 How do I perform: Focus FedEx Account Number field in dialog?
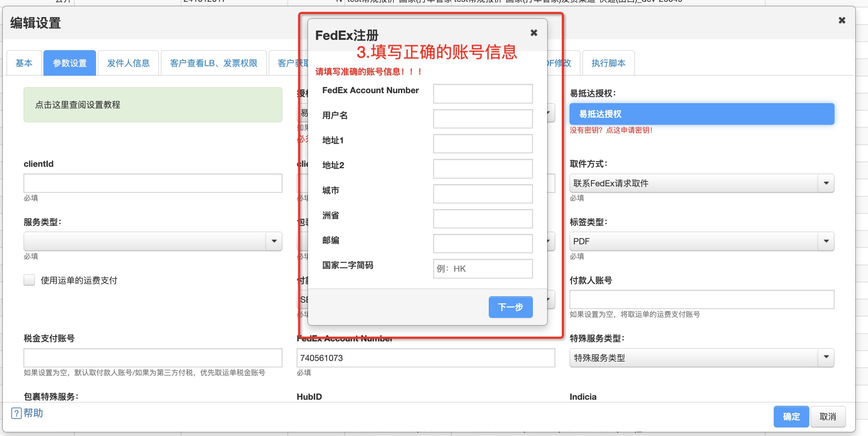(x=483, y=94)
